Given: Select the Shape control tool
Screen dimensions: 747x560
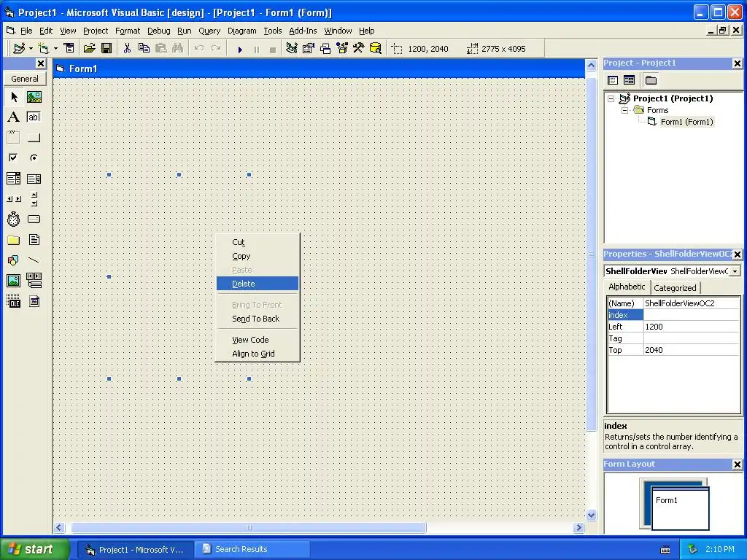Looking at the screenshot, I should 14,260.
